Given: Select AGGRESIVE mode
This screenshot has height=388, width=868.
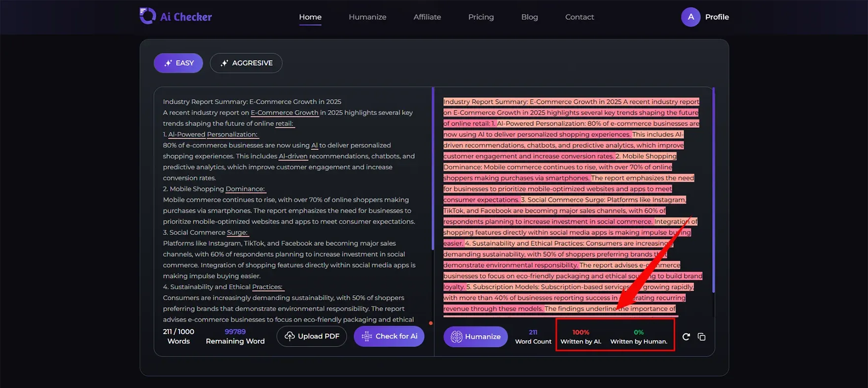Looking at the screenshot, I should (246, 63).
